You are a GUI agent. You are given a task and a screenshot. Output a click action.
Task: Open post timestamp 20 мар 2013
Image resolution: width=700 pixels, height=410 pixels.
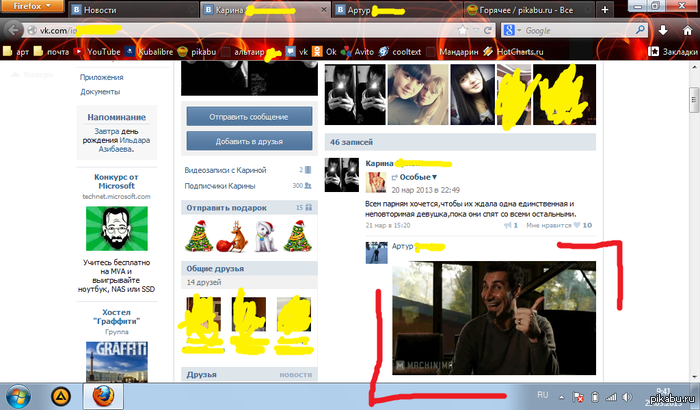pos(425,190)
